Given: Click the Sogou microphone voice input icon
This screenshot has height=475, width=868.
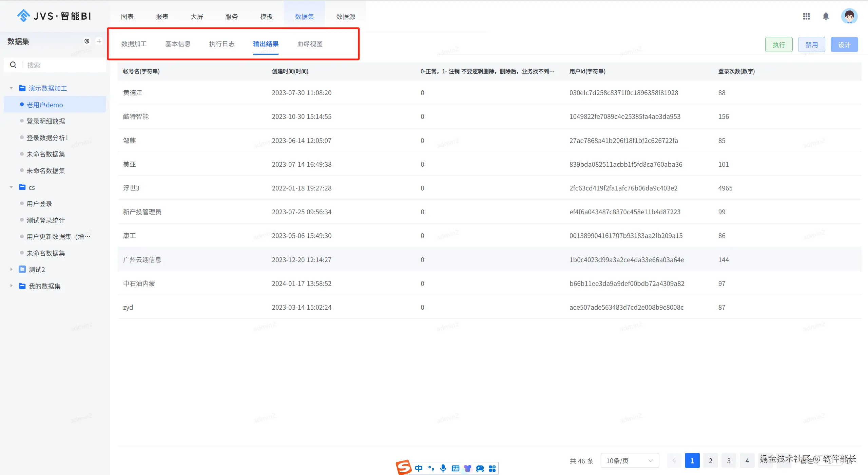Looking at the screenshot, I should (x=443, y=469).
